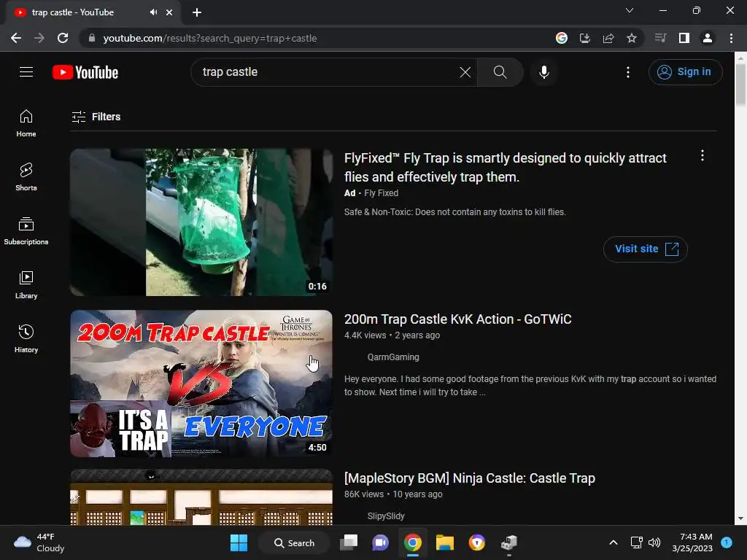
Task: Click the browser Back arrow
Action: 16,38
